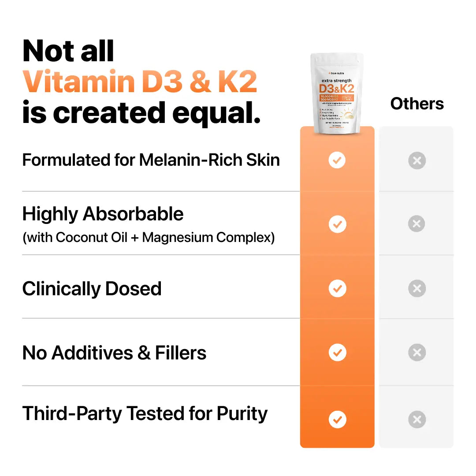
Task: Click the checkmark for No Additives & Fillers
Action: point(337,353)
